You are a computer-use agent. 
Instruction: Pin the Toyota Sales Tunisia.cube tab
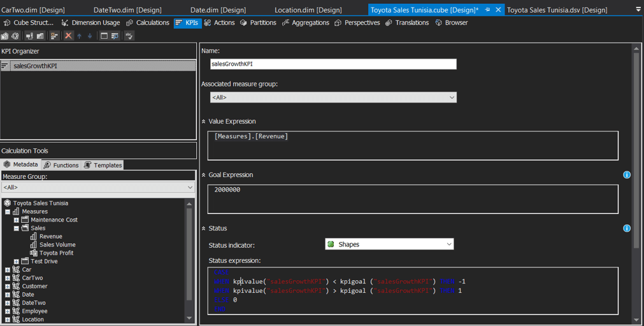[487, 10]
